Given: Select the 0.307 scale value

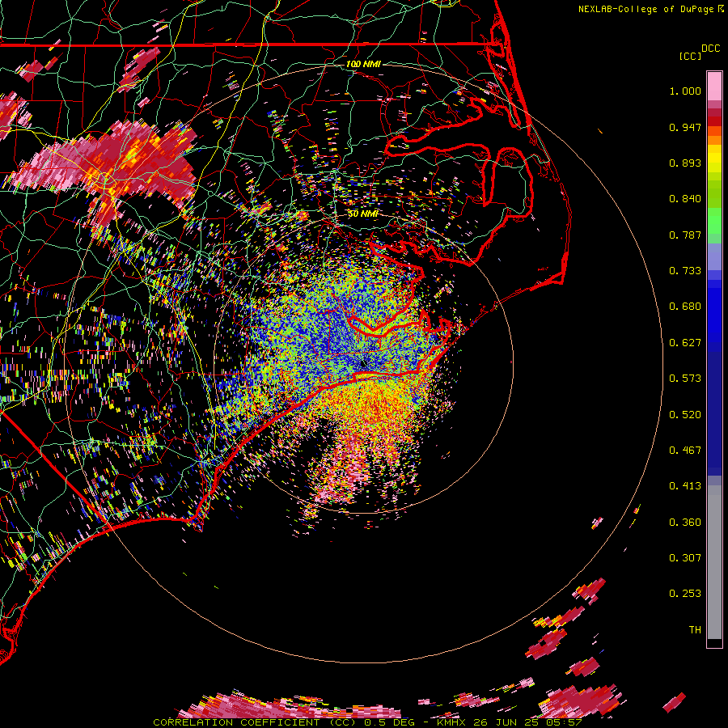Looking at the screenshot, I should pyautogui.click(x=685, y=558).
